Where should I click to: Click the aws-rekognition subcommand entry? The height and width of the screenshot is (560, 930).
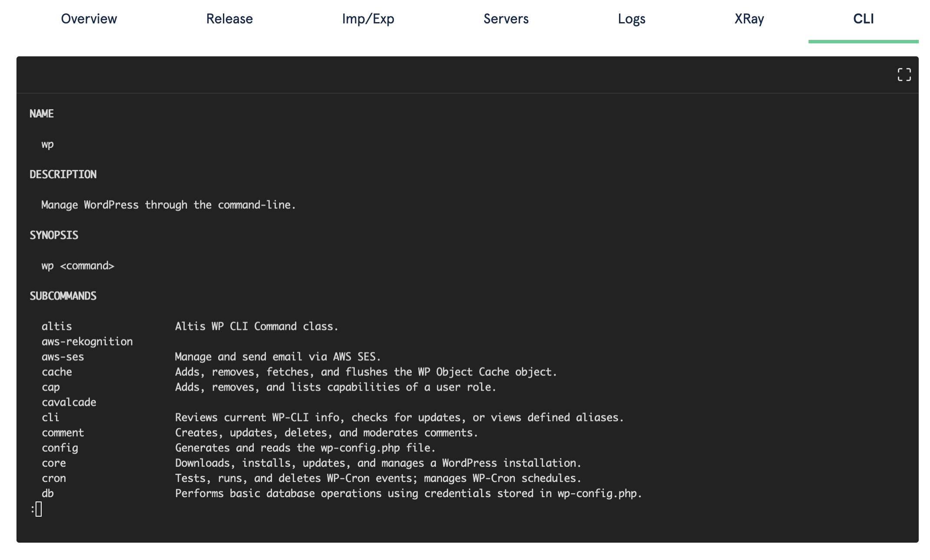click(x=87, y=342)
